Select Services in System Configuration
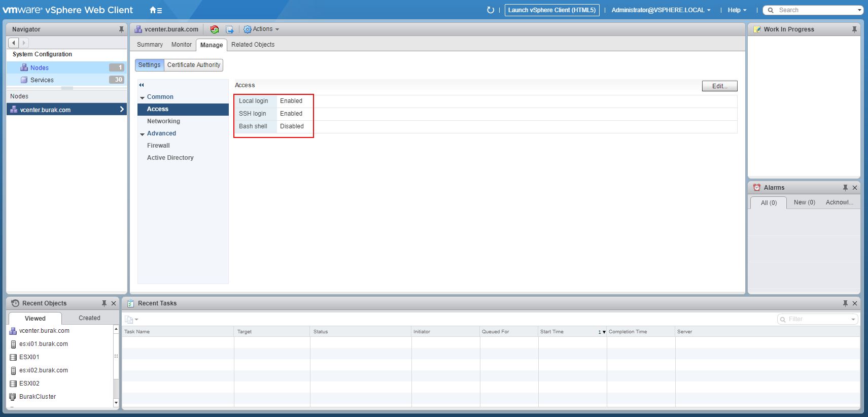The height and width of the screenshot is (417, 868). click(66, 80)
